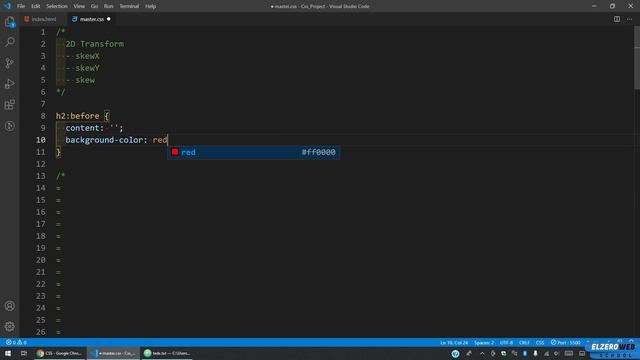Click the closing brace on line 11
This screenshot has width=640, height=360.
click(58, 152)
